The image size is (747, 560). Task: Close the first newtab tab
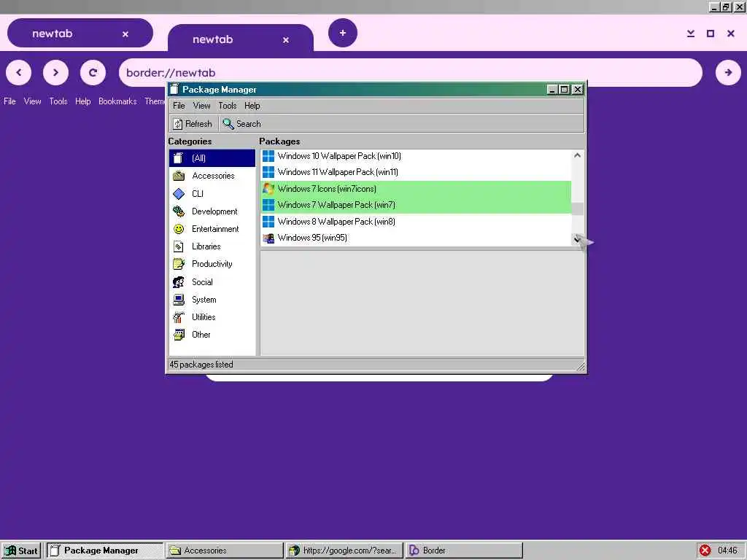(x=125, y=34)
